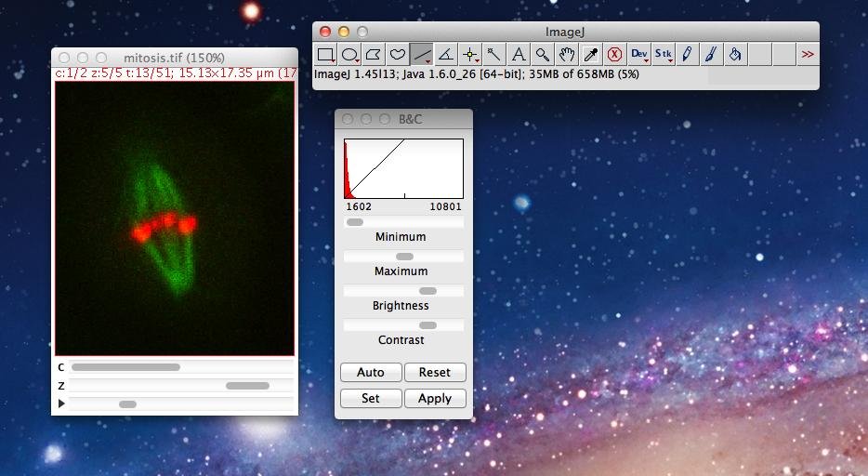Click the Auto button in B&C
868x476 pixels.
click(x=371, y=373)
